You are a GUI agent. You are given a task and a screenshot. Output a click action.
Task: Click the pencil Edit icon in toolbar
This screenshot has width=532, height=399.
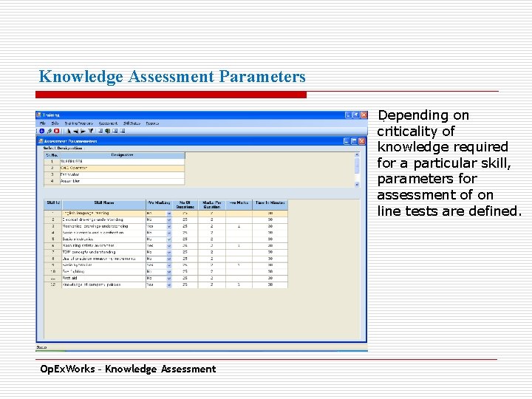coord(50,131)
